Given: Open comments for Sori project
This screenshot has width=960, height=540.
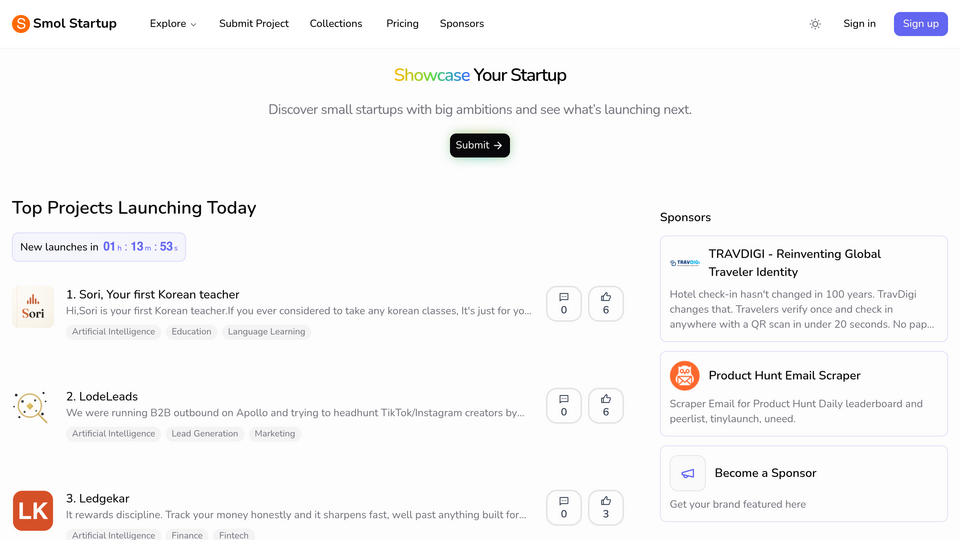Looking at the screenshot, I should (564, 304).
